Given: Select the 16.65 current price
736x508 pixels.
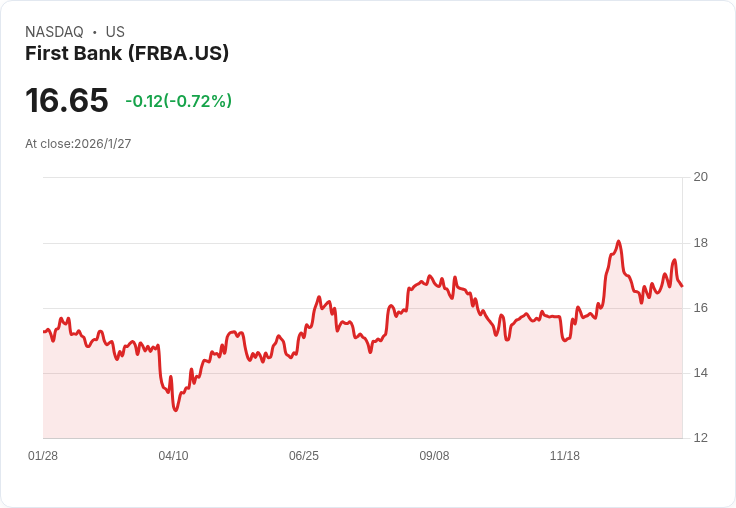Looking at the screenshot, I should 67,100.
